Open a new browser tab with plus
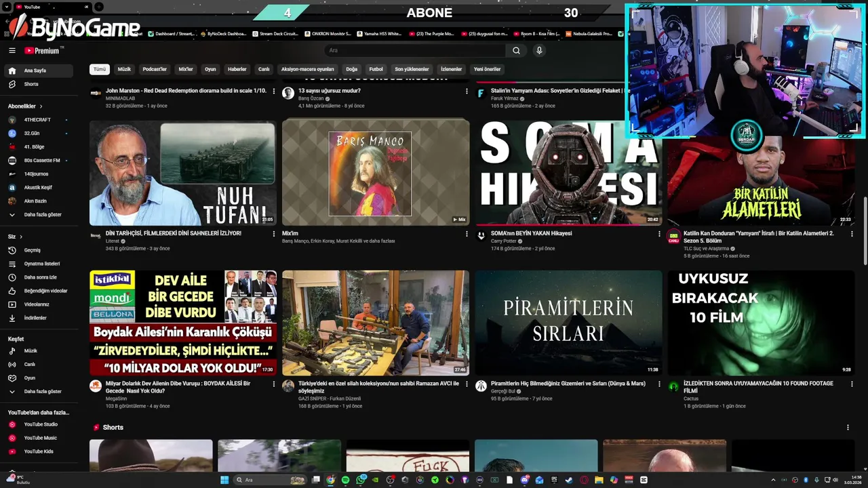868x488 pixels. [x=99, y=7]
